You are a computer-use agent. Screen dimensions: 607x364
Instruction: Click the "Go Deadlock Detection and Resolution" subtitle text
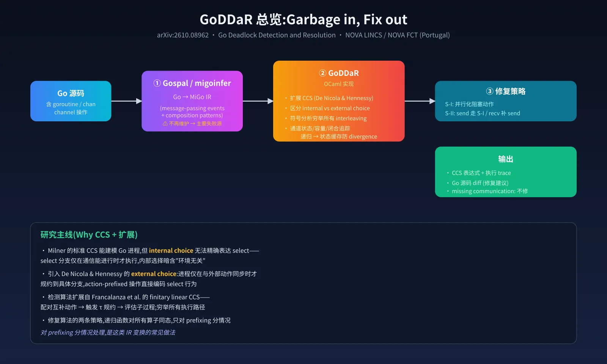coord(277,35)
